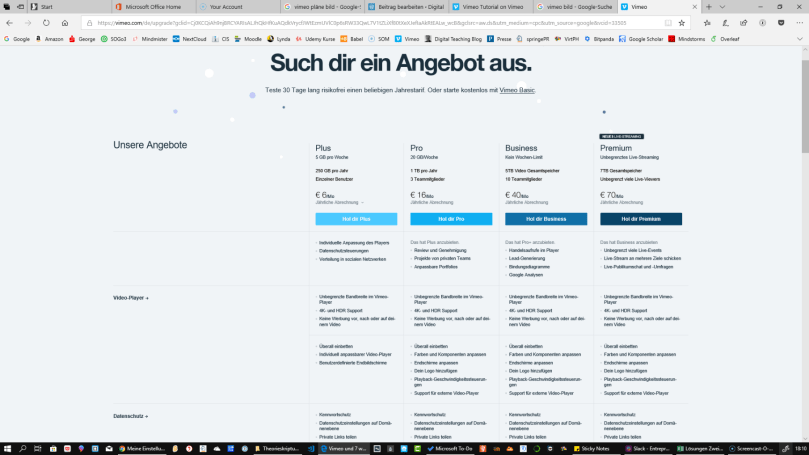Switch to Vimeo Tutorial on Vimeo tab
The image size is (809, 455).
point(491,7)
